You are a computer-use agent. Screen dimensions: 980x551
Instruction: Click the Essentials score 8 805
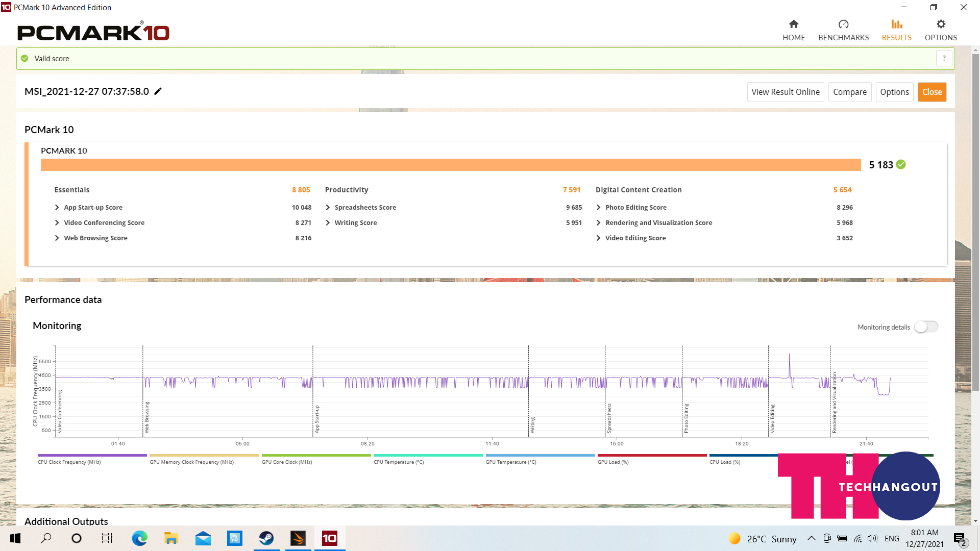301,190
